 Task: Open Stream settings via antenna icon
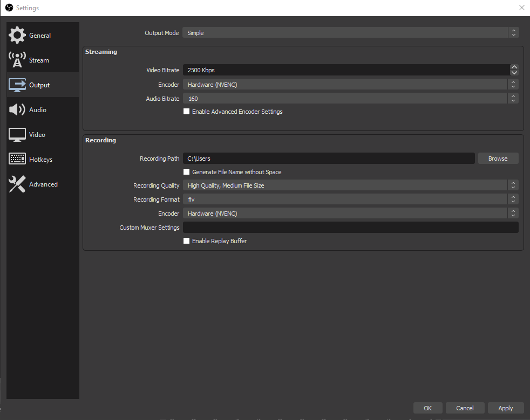point(17,60)
